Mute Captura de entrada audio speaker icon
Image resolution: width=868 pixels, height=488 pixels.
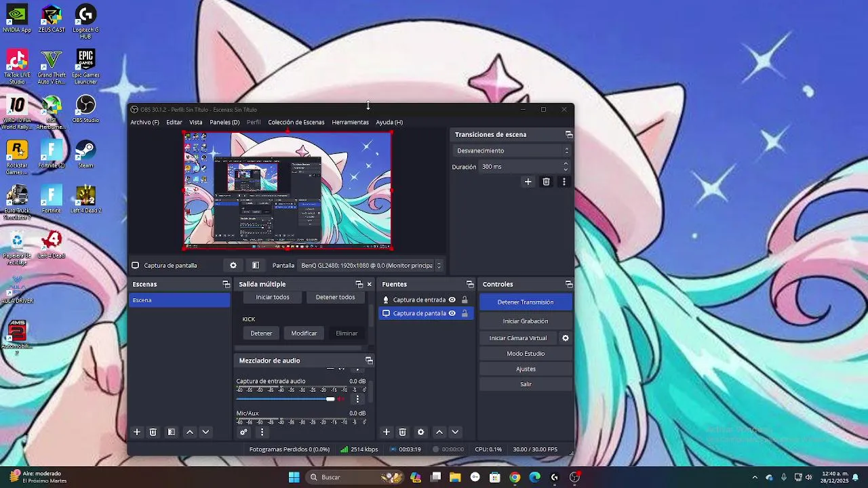click(342, 399)
